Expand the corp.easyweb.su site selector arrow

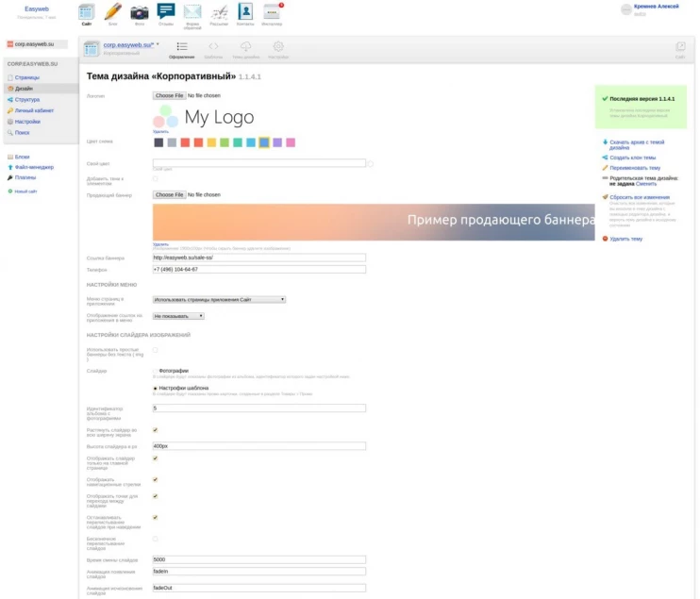coord(158,44)
